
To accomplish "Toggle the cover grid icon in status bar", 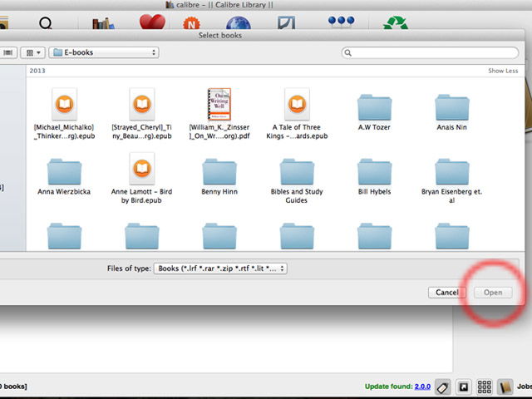I will [484, 387].
